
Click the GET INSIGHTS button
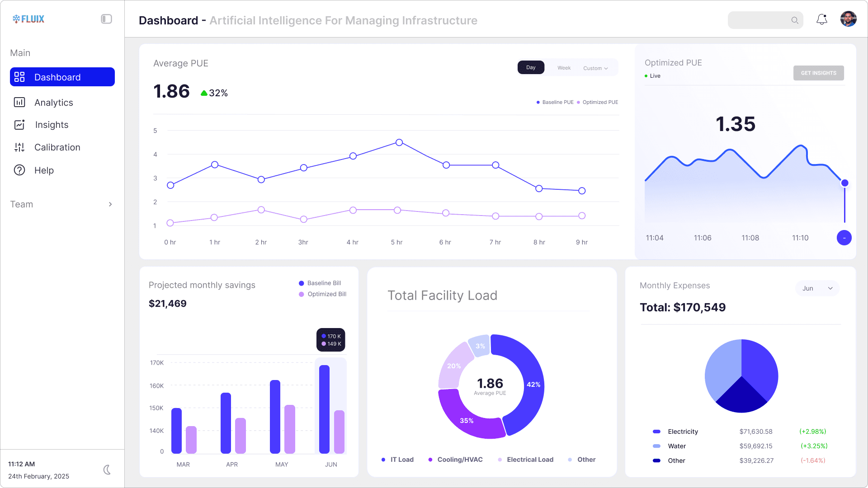click(x=818, y=73)
